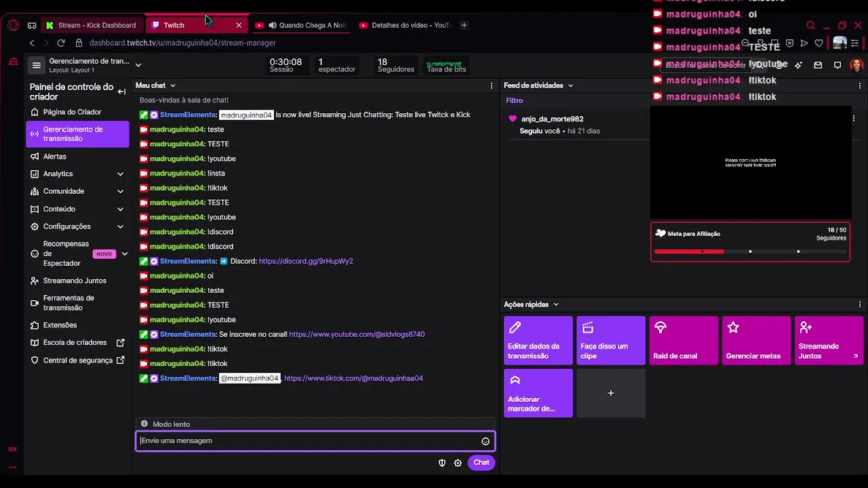Open Página do Criador in sidebar
This screenshot has height=488, width=868.
pos(77,112)
